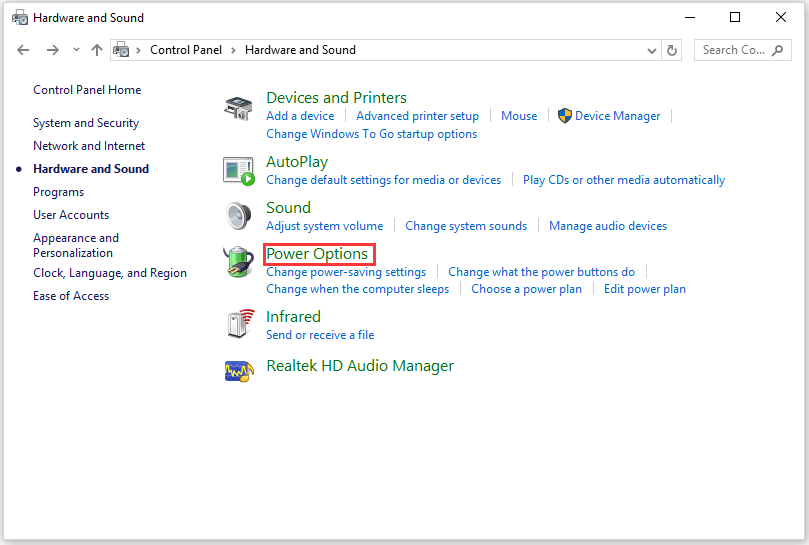This screenshot has height=545, width=809.
Task: Click Adjust system volume link
Action: click(324, 226)
